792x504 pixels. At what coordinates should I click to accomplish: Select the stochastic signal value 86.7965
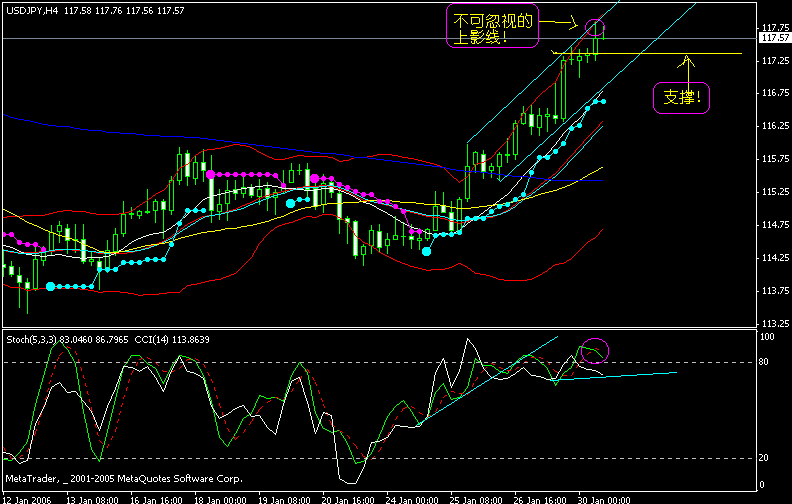[x=112, y=340]
